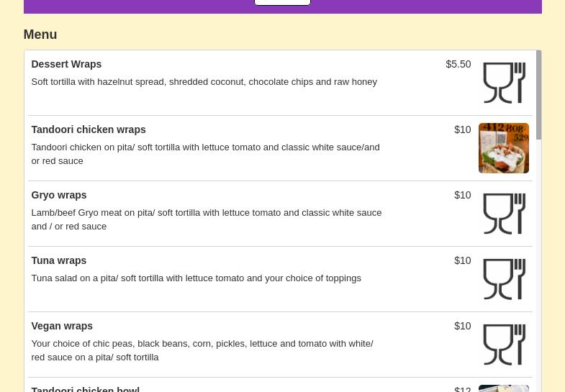Viewport: 565px width, 392px height.
Task: Select the Vegan wraps item title
Action: pos(62,326)
